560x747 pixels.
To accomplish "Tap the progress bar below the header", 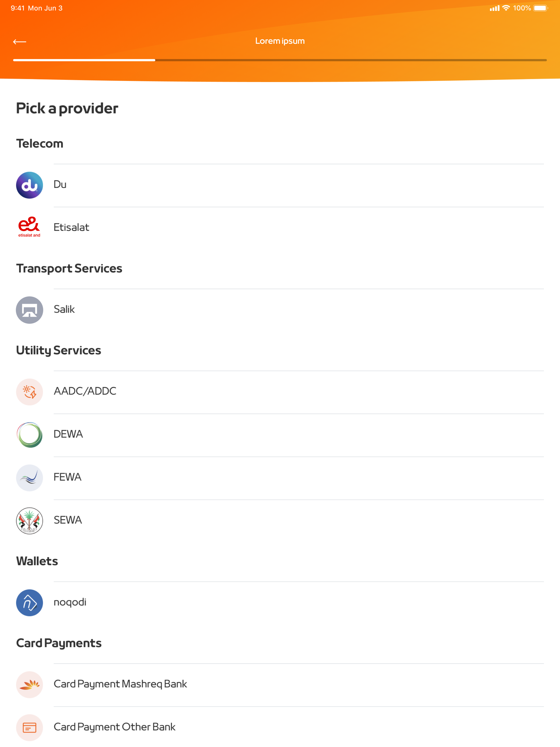I will pos(280,60).
